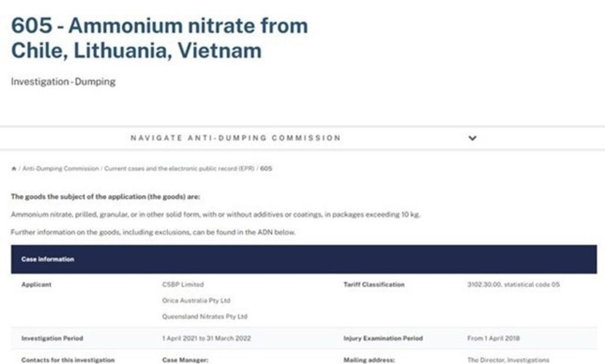Click the Orica Australia Pty Ltd entry
The height and width of the screenshot is (364, 605).
196,301
